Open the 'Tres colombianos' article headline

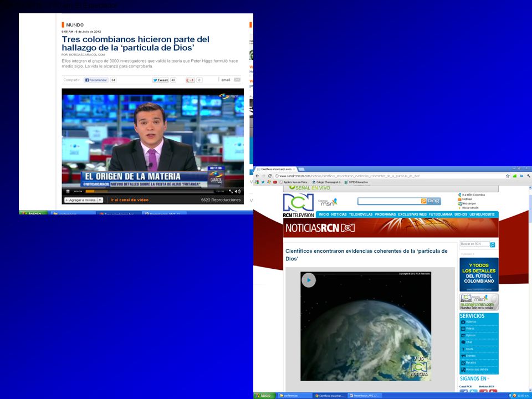[x=135, y=43]
